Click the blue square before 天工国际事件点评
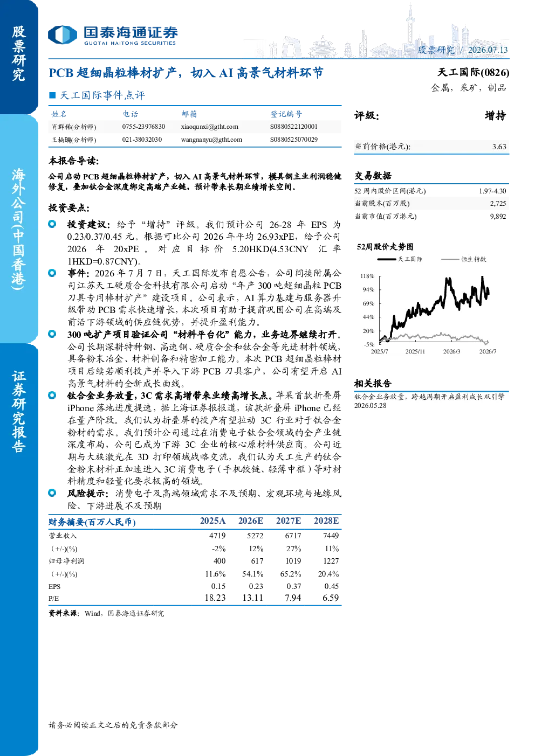 tap(52, 95)
